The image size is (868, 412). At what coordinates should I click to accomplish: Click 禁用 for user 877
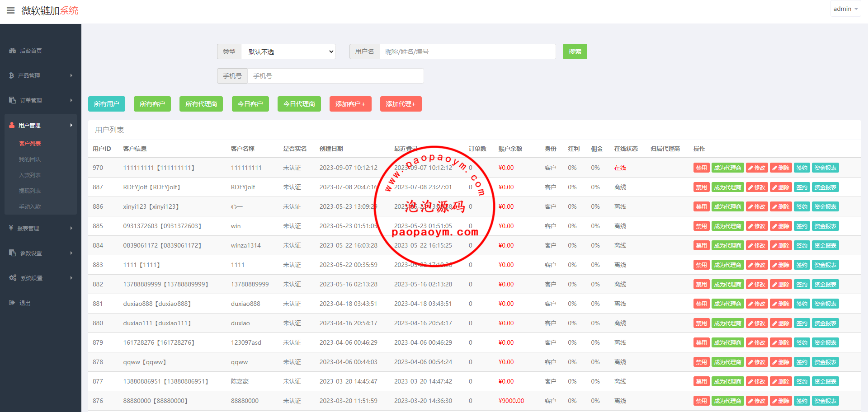(x=701, y=381)
